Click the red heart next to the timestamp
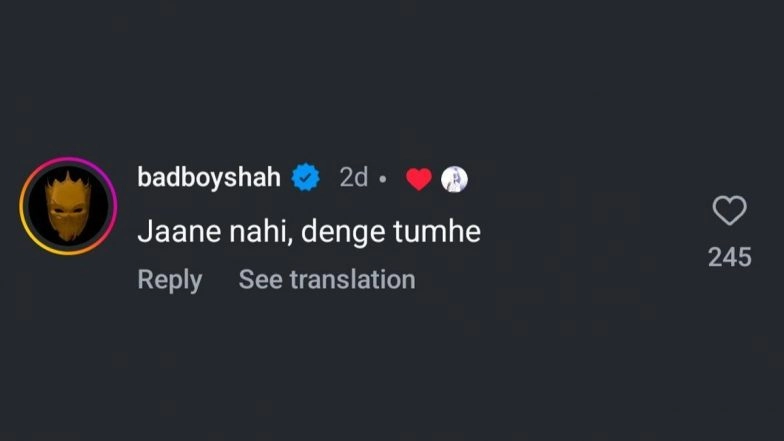This screenshot has height=441, width=784. coord(419,179)
